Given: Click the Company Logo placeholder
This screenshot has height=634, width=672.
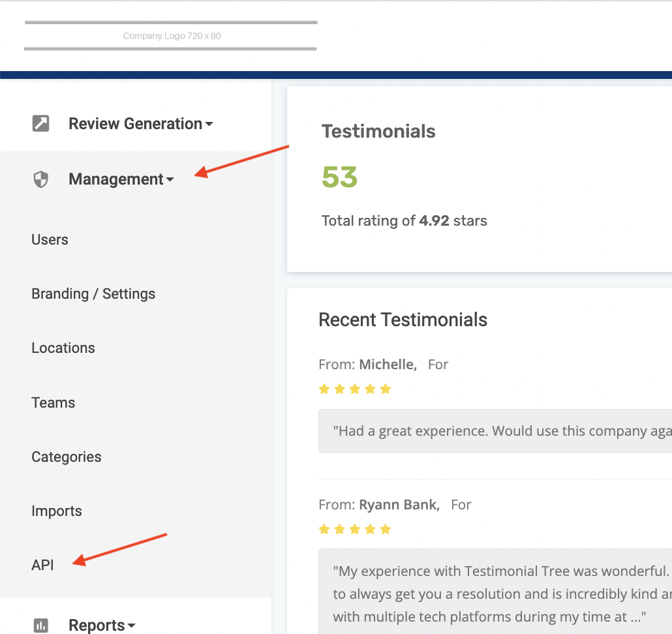Looking at the screenshot, I should click(x=171, y=36).
